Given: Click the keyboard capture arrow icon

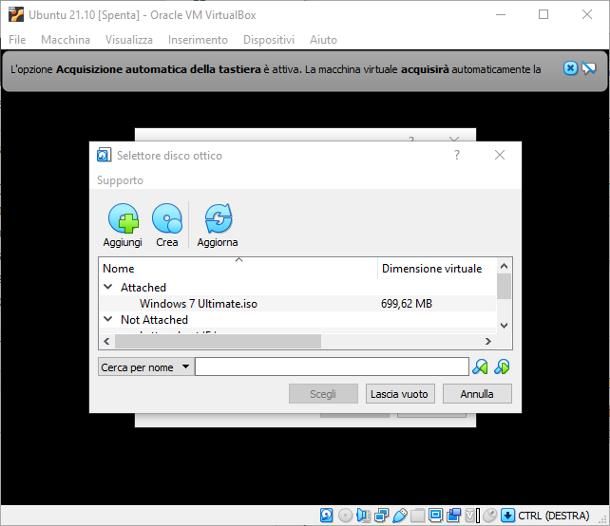Looking at the screenshot, I should pos(508,515).
